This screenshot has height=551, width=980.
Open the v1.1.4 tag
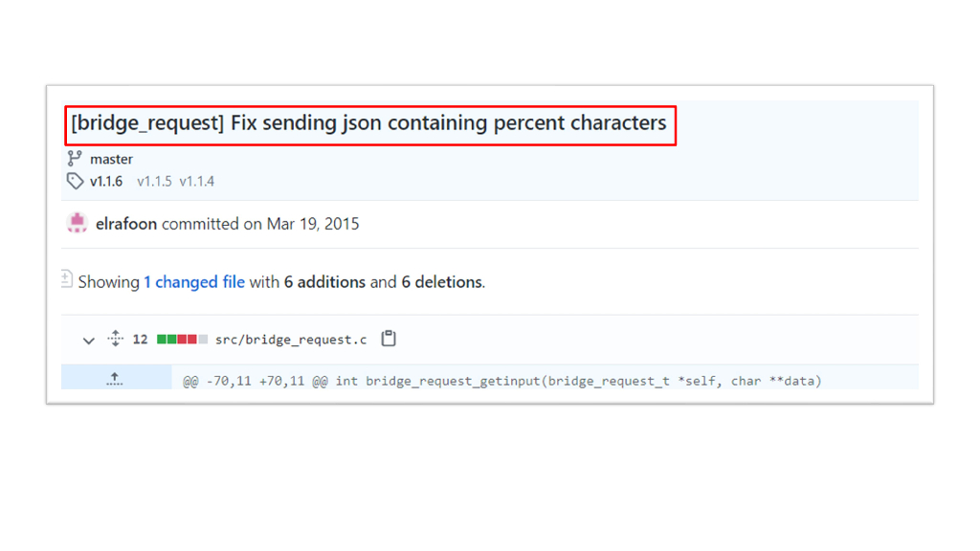[x=197, y=181]
